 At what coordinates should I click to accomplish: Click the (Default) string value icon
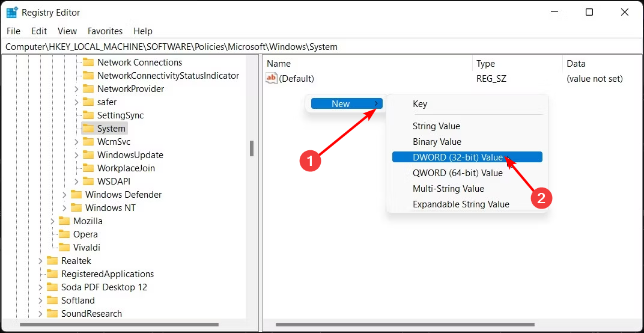click(272, 78)
